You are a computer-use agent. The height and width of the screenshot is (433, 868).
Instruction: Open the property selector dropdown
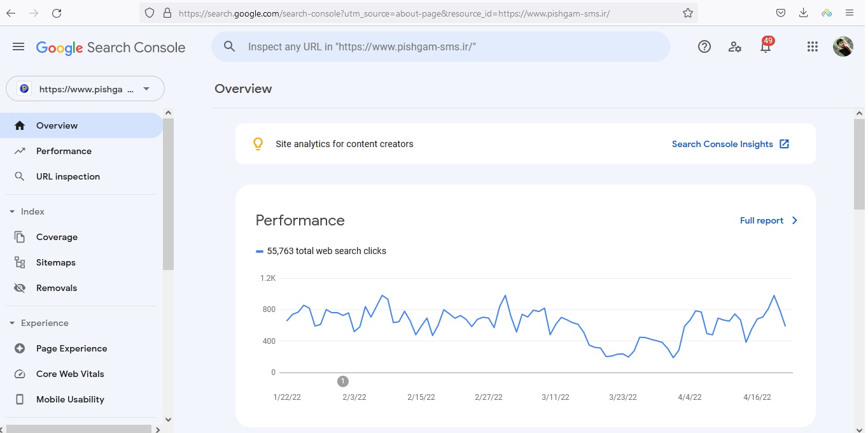85,89
